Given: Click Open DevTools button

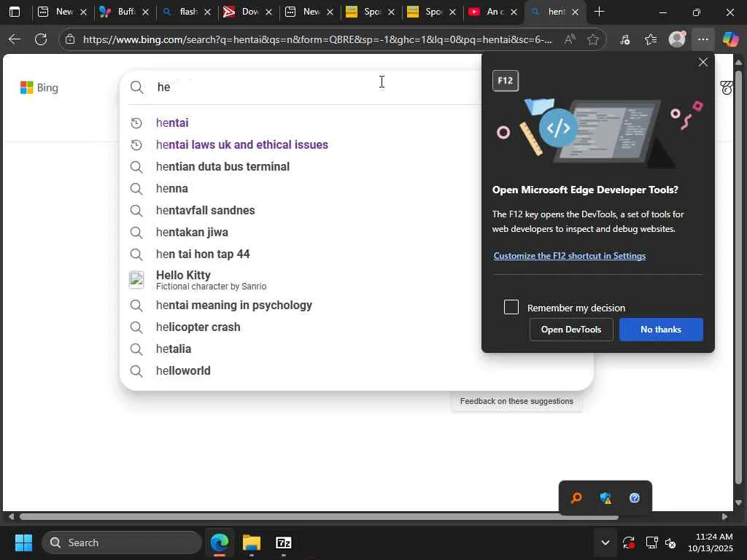Looking at the screenshot, I should pyautogui.click(x=571, y=330).
